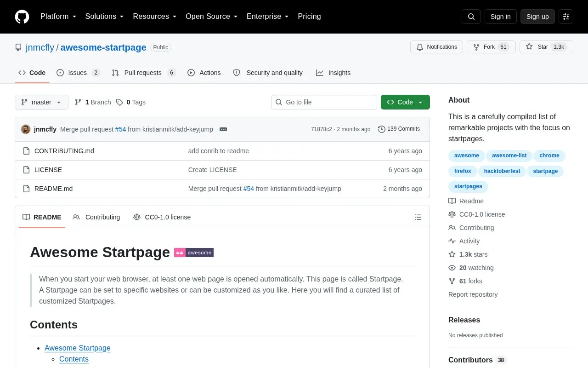Screen dimensions: 588x368
Task: Follow the Contents sub-item link
Action: pos(74,359)
